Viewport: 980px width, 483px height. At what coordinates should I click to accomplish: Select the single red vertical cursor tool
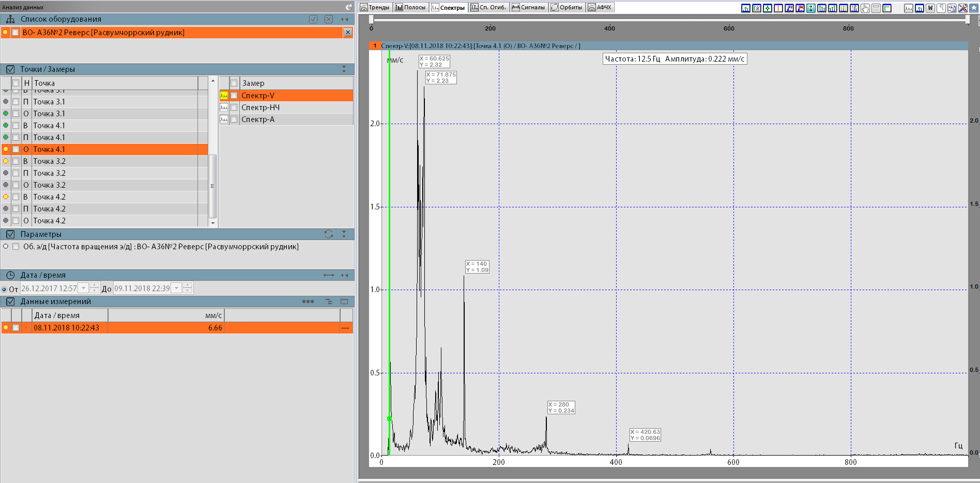pyautogui.click(x=778, y=8)
